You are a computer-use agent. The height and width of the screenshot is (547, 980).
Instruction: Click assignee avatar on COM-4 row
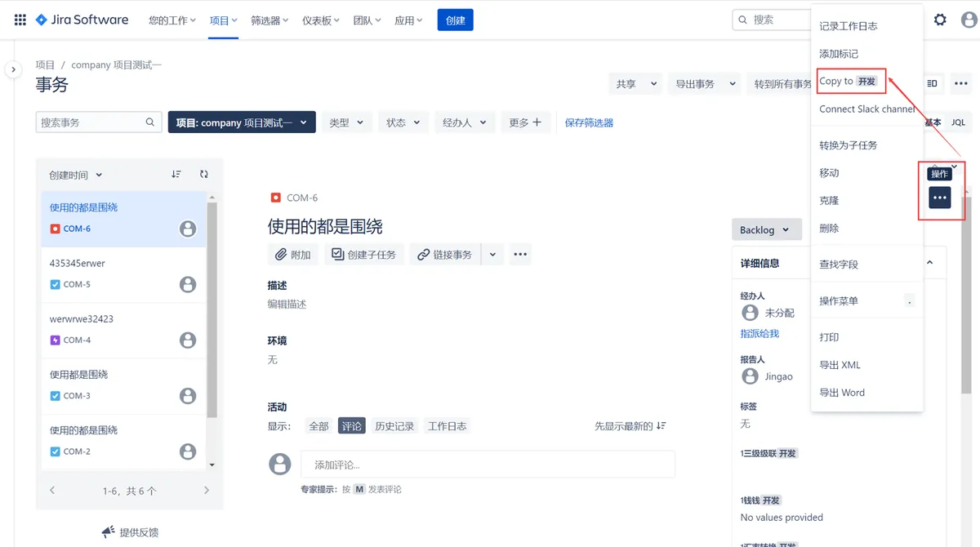[188, 340]
